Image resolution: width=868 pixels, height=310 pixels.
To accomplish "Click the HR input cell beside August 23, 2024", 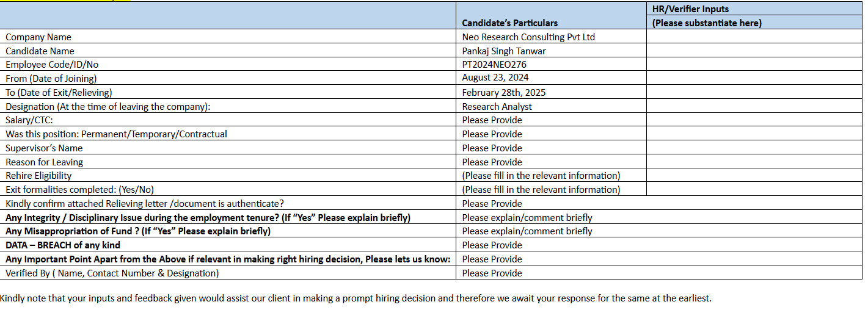I will point(754,78).
